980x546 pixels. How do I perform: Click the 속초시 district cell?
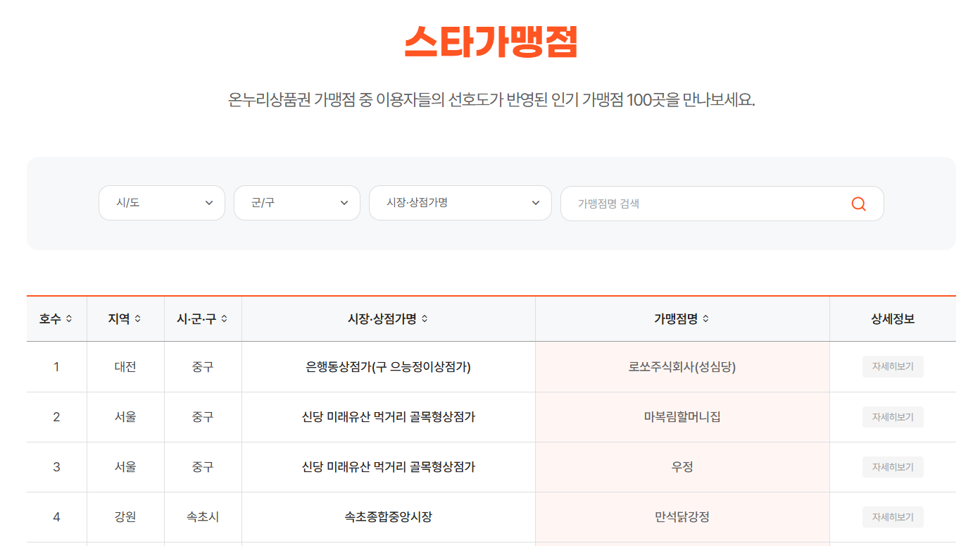[203, 517]
